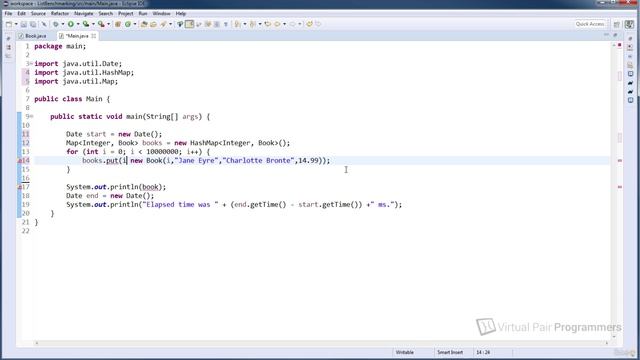Open the External Tools dropdown arrow
The image size is (640, 360).
coord(108,24)
